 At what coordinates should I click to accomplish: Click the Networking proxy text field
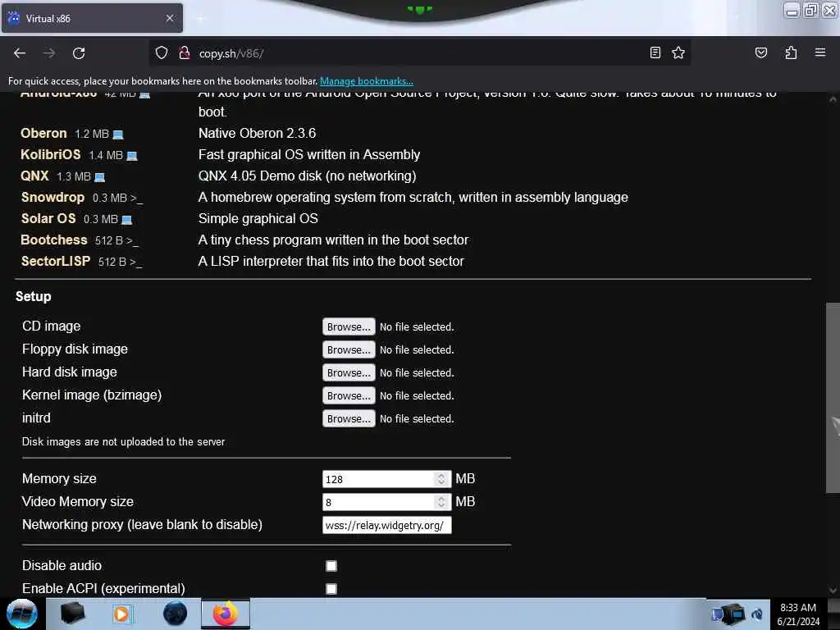[x=387, y=525]
